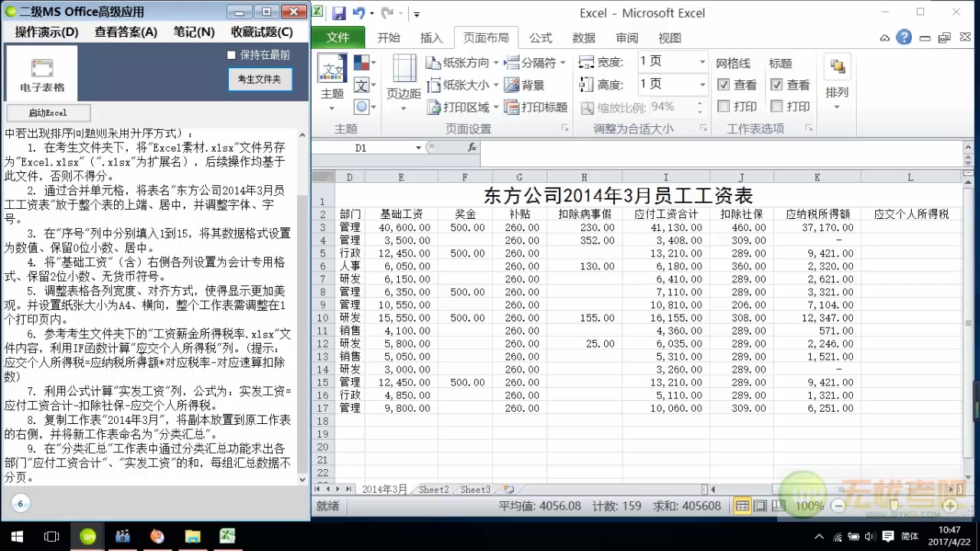Image resolution: width=980 pixels, height=551 pixels.
Task: Minimize the ribbon with the caret icon
Action: [x=885, y=37]
